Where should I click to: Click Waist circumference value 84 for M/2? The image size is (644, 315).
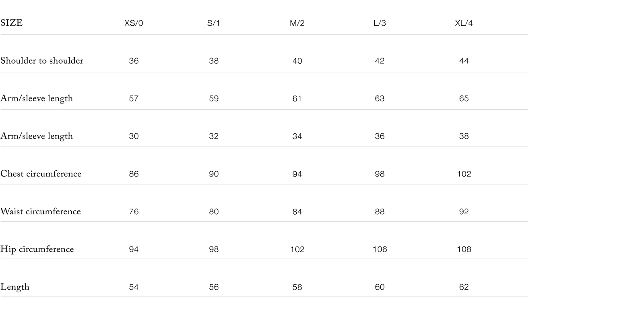click(297, 211)
